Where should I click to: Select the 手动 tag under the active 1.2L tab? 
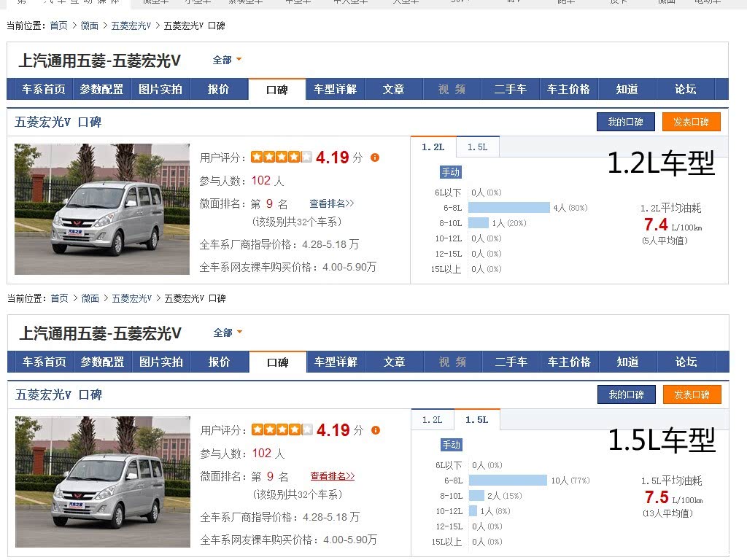click(450, 172)
